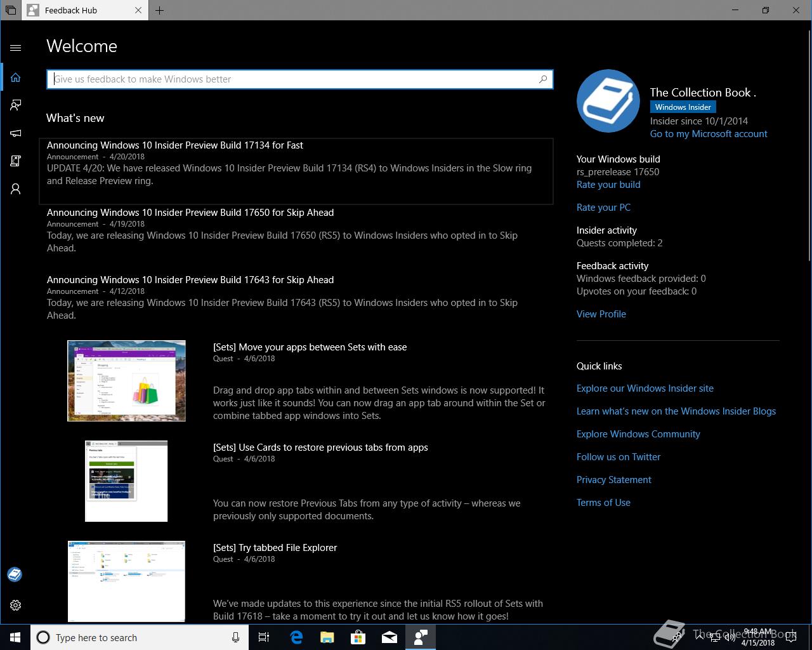812x650 pixels.
Task: Click taskbar clock showing 4/15/2018
Action: tap(758, 637)
